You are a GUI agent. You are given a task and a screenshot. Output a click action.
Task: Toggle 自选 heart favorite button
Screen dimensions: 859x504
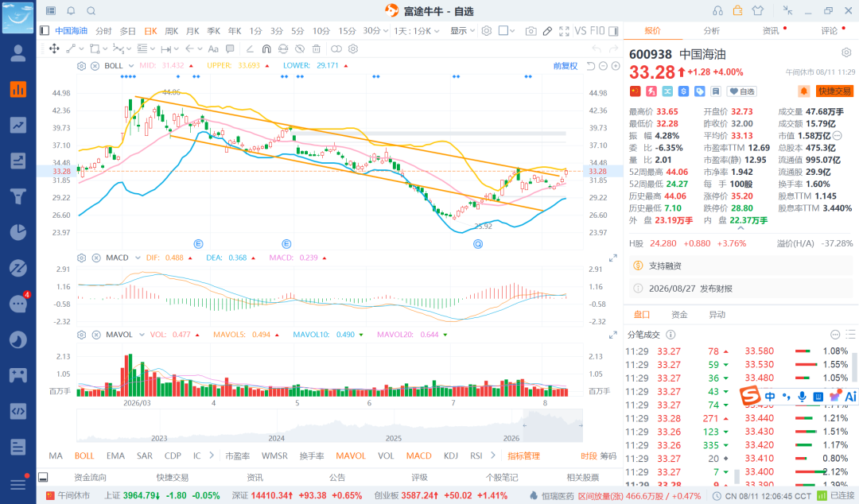click(741, 91)
